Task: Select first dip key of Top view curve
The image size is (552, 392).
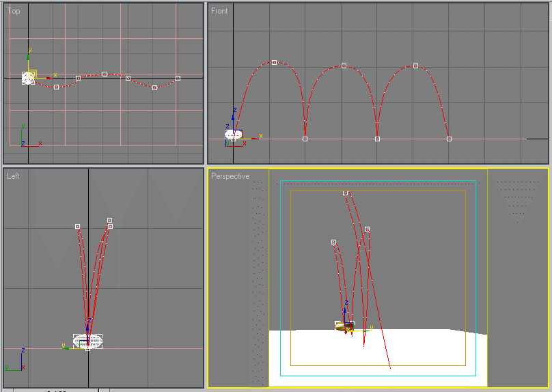Action: coord(56,87)
